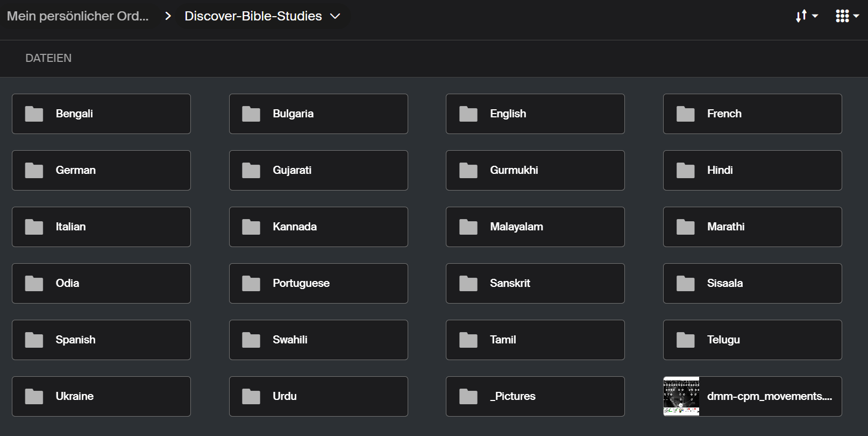Click the Odia folder icon
The image size is (868, 436).
34,283
